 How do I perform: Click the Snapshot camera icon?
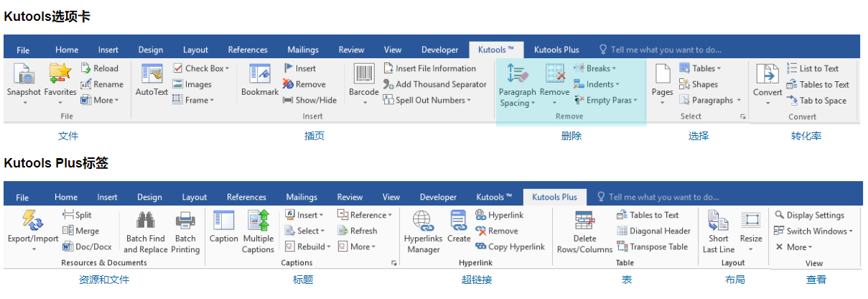(24, 74)
